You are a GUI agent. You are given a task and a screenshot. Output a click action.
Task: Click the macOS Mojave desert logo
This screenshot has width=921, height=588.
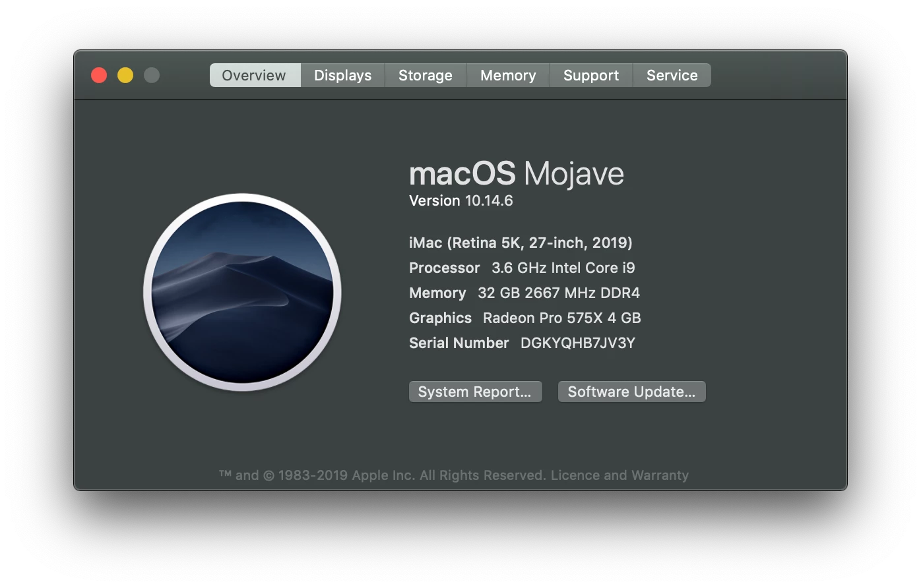242,292
